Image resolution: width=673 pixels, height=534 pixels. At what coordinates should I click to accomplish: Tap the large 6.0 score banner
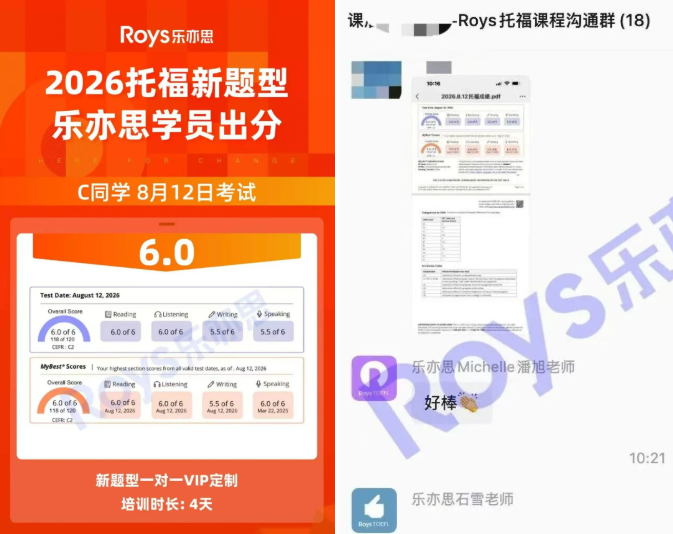pyautogui.click(x=167, y=252)
